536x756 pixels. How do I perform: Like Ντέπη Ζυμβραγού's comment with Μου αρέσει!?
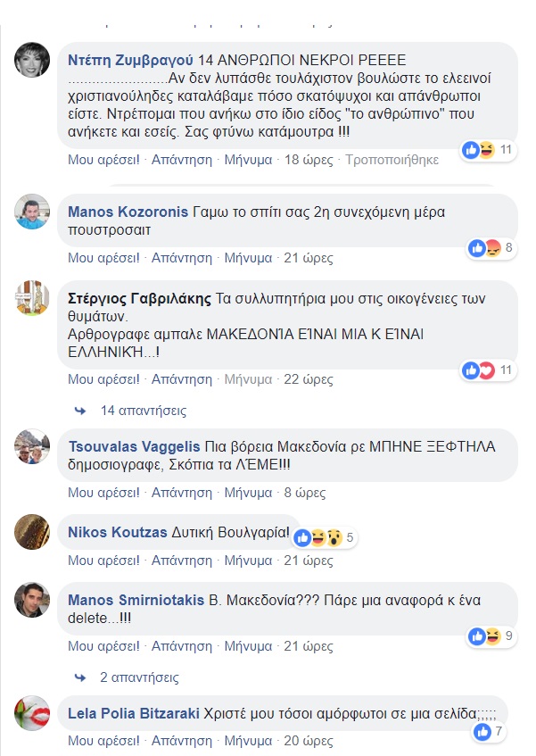104,160
